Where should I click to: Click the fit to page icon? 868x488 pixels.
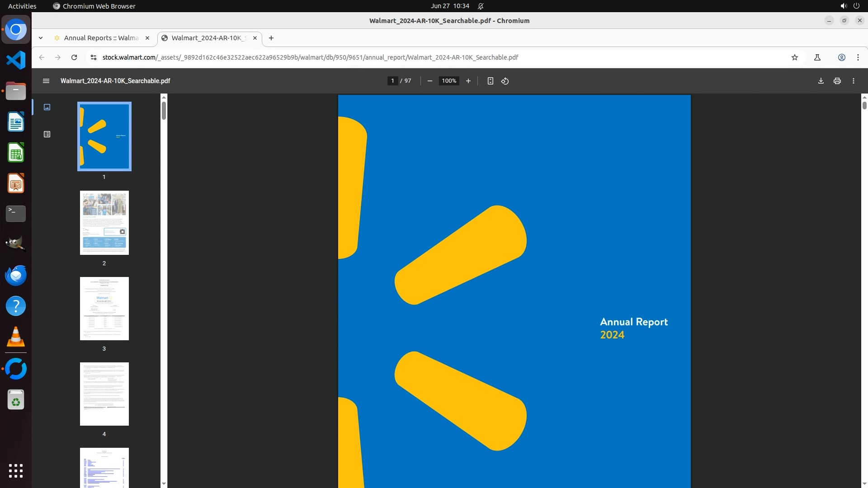[490, 81]
